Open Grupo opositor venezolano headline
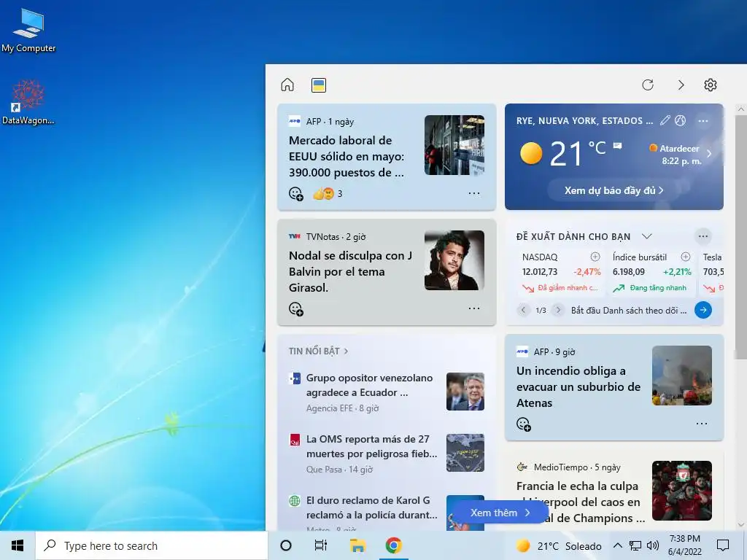Viewport: 747px width, 560px height. (x=369, y=385)
